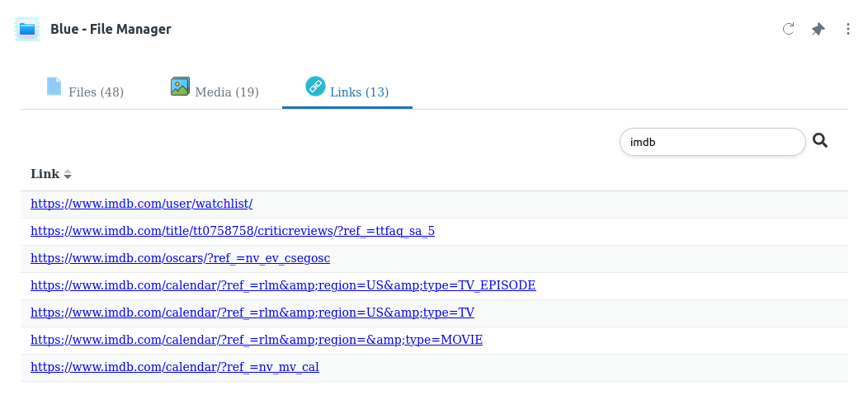The width and height of the screenshot is (868, 395).
Task: Open the calendar link with type=MOVIE
Action: [x=257, y=339]
